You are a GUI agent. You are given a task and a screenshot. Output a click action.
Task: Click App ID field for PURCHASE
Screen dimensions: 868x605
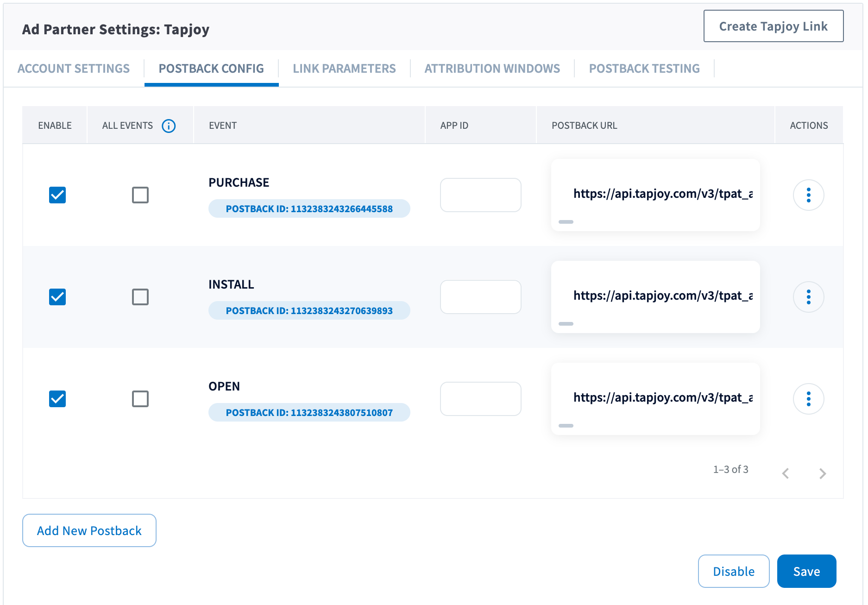481,195
